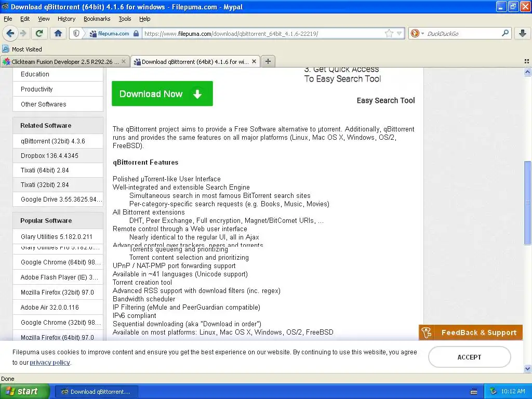Click the Related Software heading
Viewport: 532px width, 399px height.
click(46, 126)
